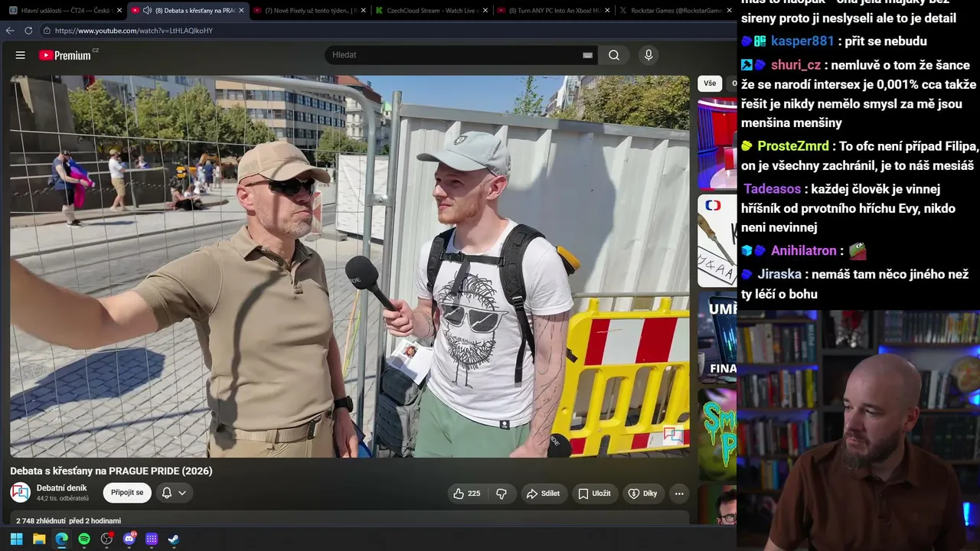Click username Anihilatron in chat
The image size is (980, 551).
click(x=804, y=251)
